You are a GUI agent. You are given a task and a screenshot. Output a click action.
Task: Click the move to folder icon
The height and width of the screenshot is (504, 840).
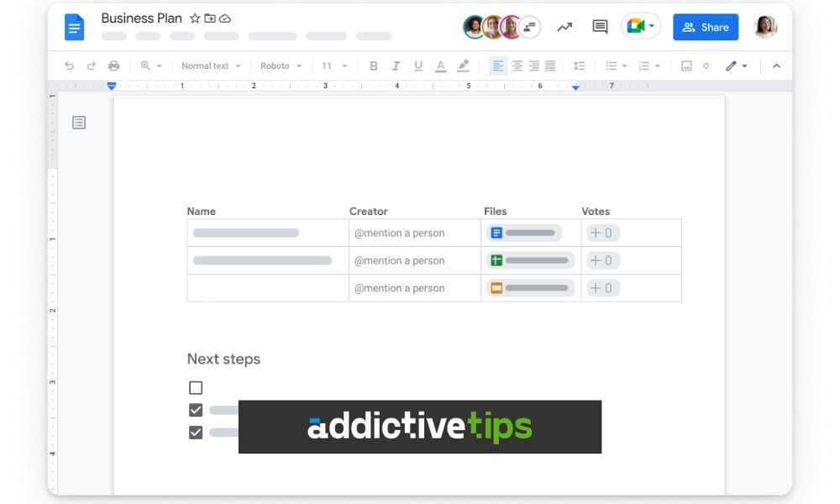(x=210, y=18)
